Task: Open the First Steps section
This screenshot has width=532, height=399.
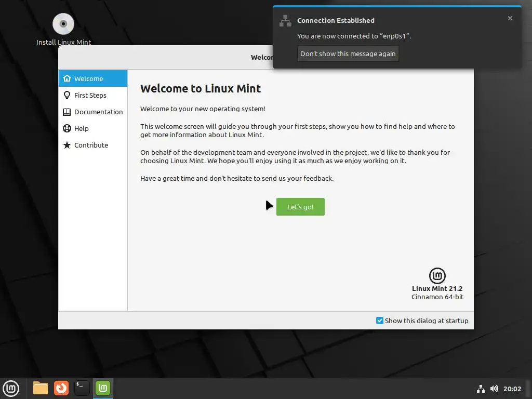Action: tap(93, 95)
